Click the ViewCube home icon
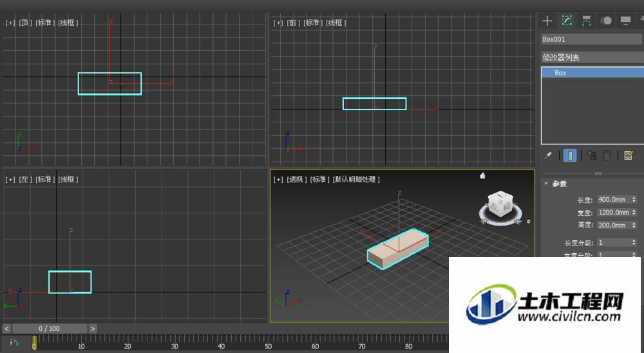The width and height of the screenshot is (644, 353). pyautogui.click(x=482, y=176)
